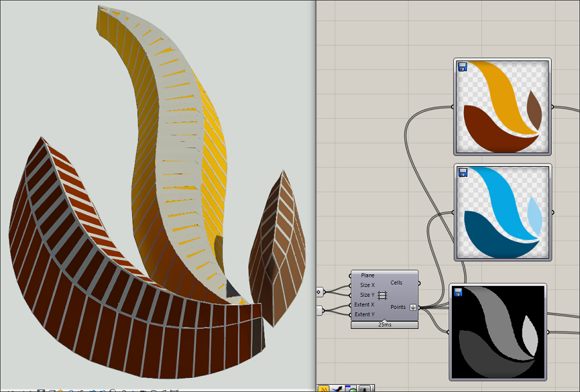Select the blue leaf image sampler thumbnail

(x=503, y=212)
